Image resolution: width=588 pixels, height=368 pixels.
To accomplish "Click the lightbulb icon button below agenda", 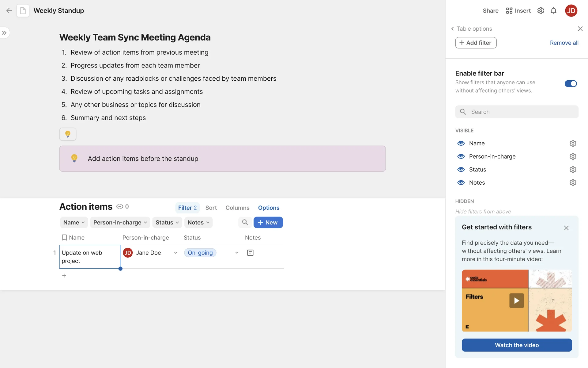I will [68, 134].
